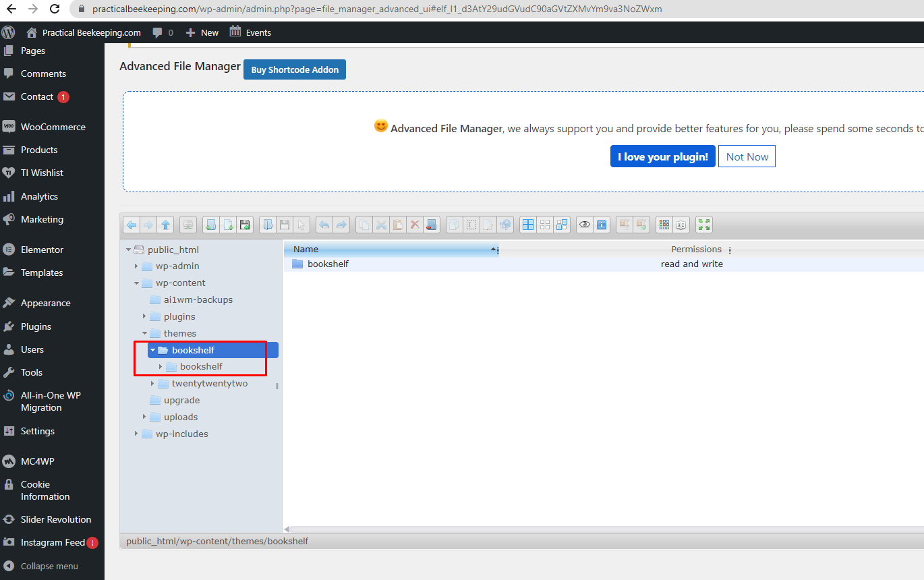Image resolution: width=924 pixels, height=580 pixels.
Task: Open Plugins in the admin sidebar
Action: tap(52, 326)
